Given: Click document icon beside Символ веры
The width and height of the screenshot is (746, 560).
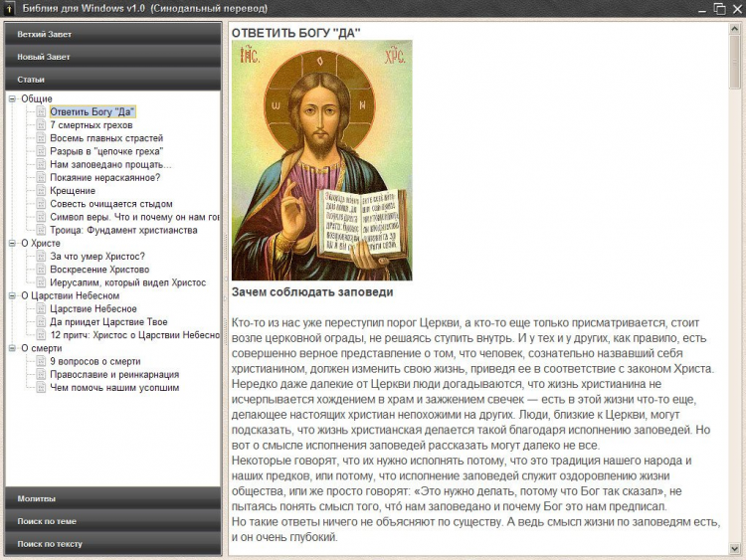Looking at the screenshot, I should pyautogui.click(x=42, y=217).
